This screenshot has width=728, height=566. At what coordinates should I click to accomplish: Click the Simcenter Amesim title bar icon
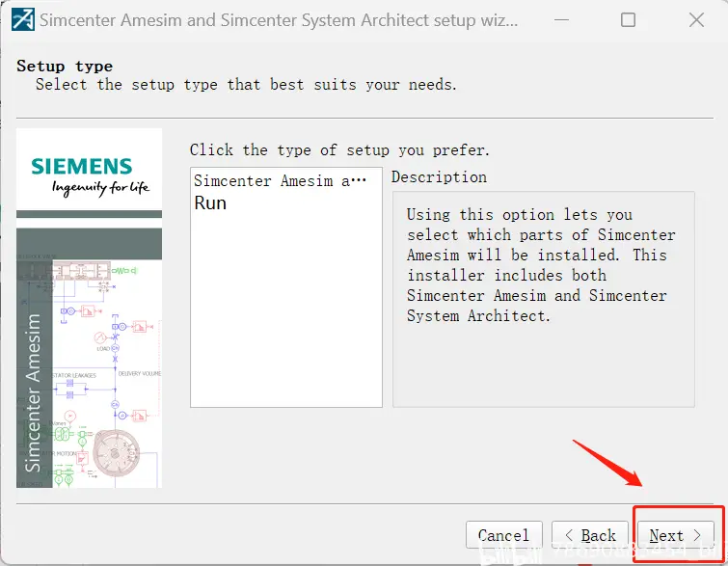click(x=23, y=19)
